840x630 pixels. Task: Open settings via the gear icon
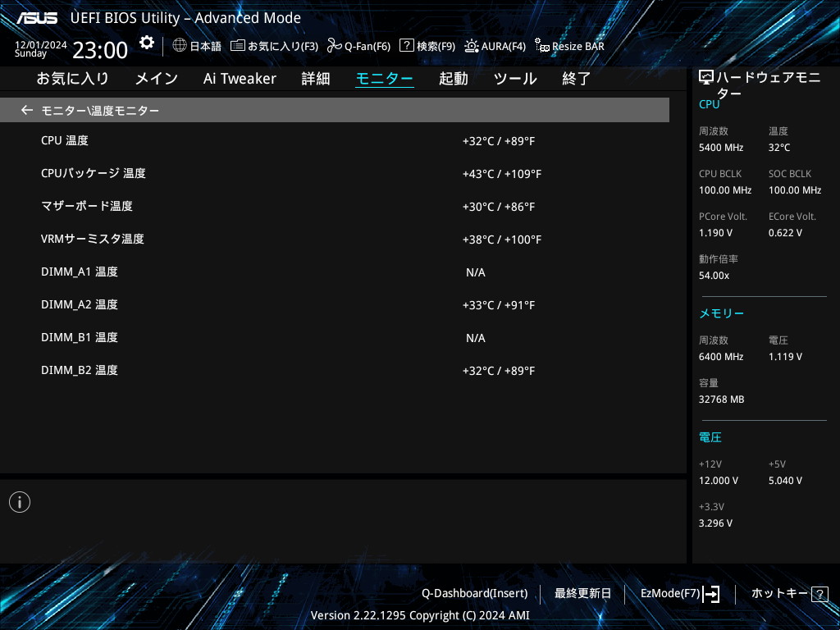(x=147, y=43)
